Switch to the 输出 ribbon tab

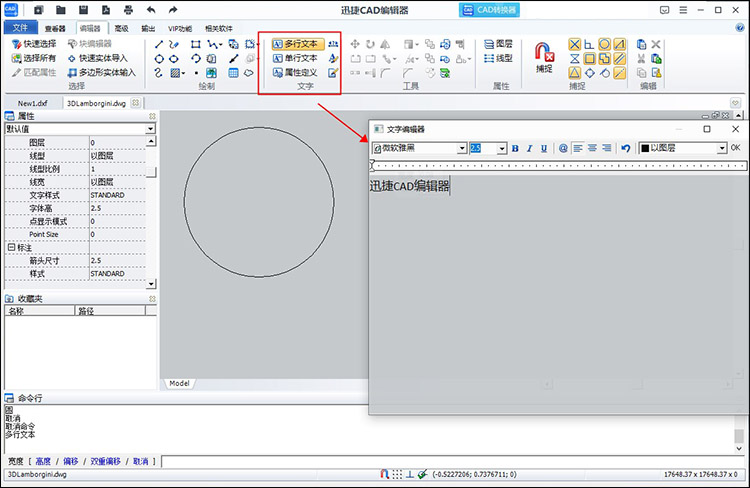[x=148, y=29]
